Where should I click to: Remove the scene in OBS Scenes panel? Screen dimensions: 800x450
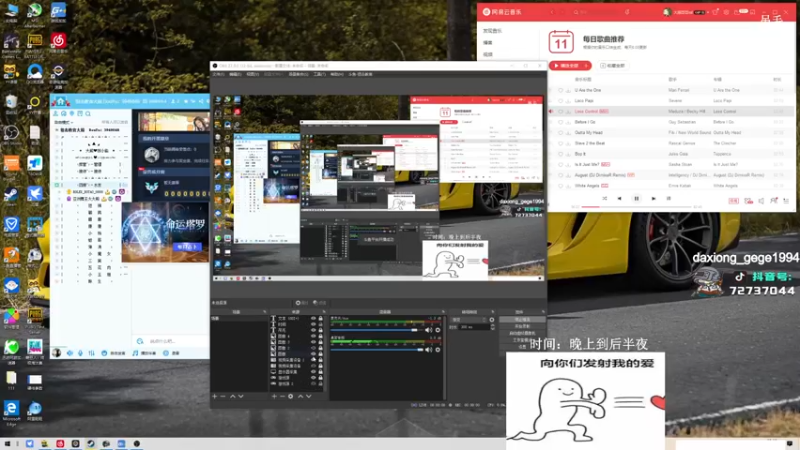[x=223, y=396]
